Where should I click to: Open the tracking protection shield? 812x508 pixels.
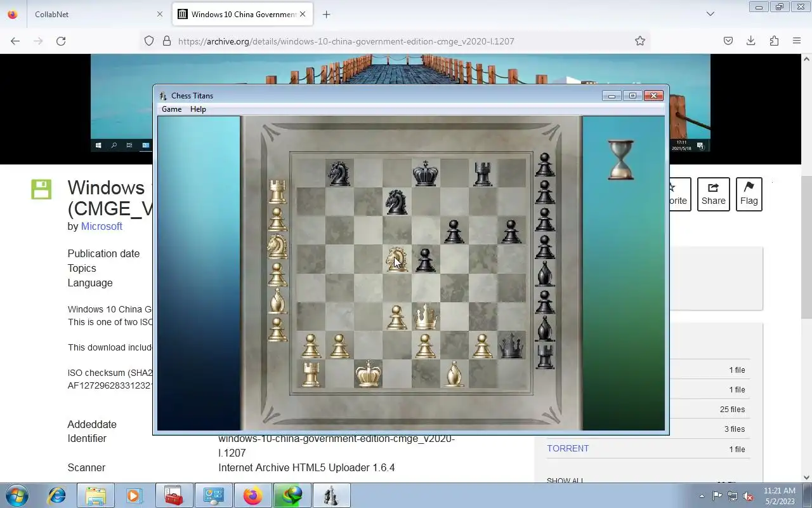[149, 41]
